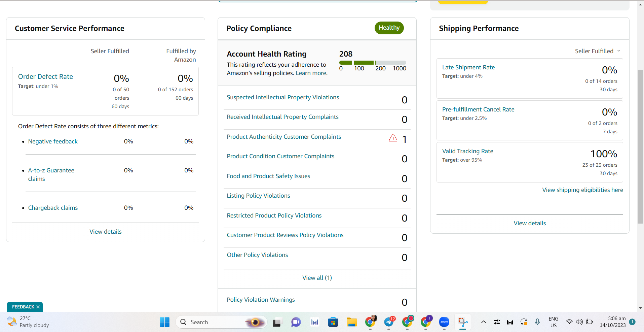Open the weather widget showing 27°C
The width and height of the screenshot is (644, 332).
[28, 322]
